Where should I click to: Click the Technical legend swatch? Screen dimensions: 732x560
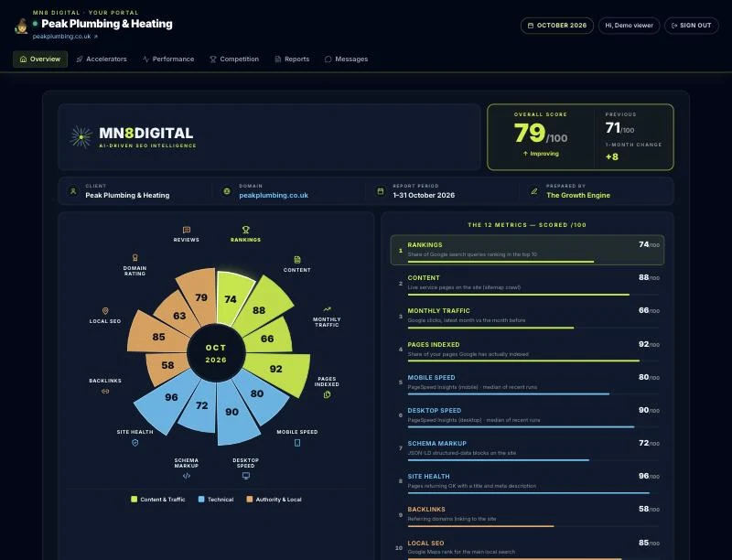[x=201, y=500]
